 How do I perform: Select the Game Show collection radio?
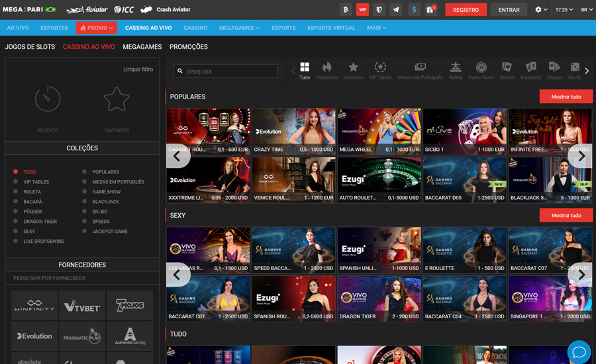84,191
